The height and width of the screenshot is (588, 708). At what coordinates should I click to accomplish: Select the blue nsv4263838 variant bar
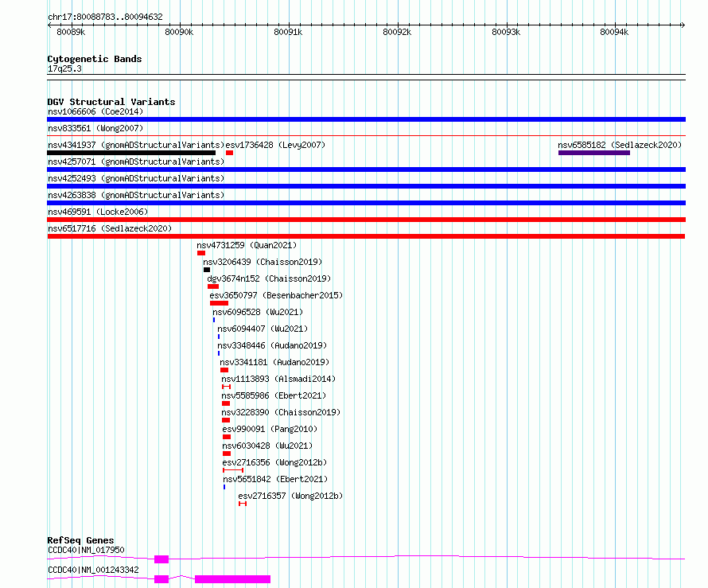366,203
